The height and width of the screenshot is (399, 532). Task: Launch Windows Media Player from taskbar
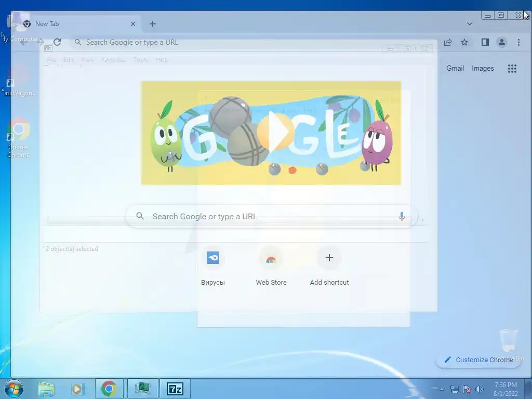[x=77, y=389]
